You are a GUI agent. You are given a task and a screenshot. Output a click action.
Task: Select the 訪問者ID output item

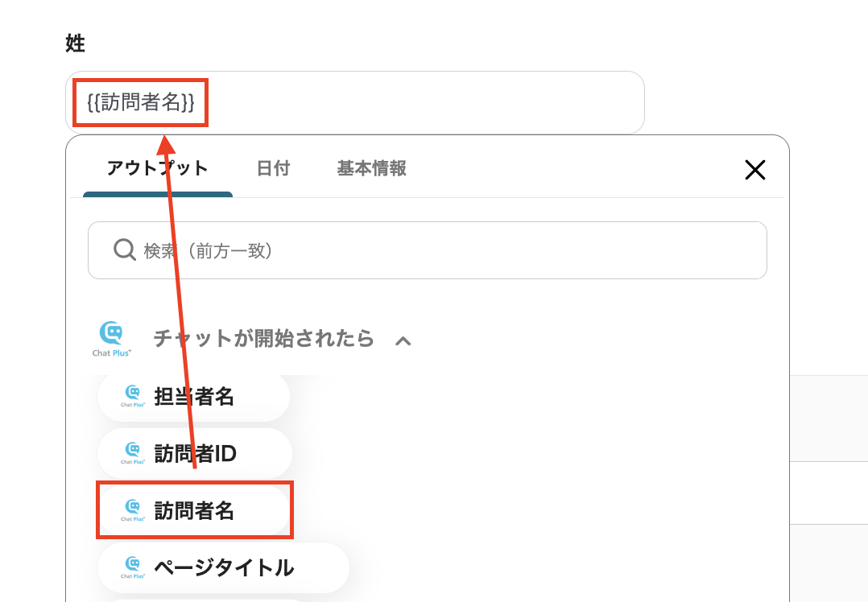(194, 454)
